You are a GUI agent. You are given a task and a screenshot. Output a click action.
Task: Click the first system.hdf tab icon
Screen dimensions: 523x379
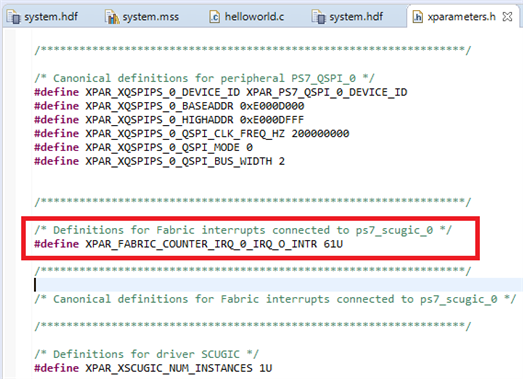(14, 17)
